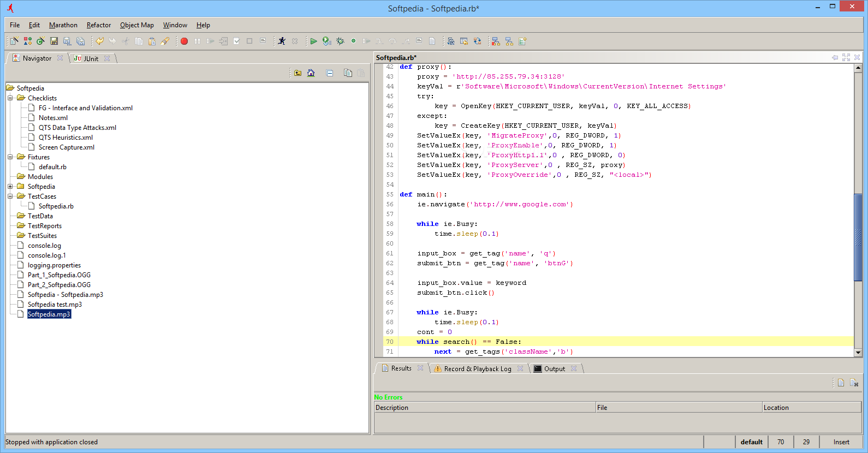
Task: Open the Window menu
Action: 175,25
